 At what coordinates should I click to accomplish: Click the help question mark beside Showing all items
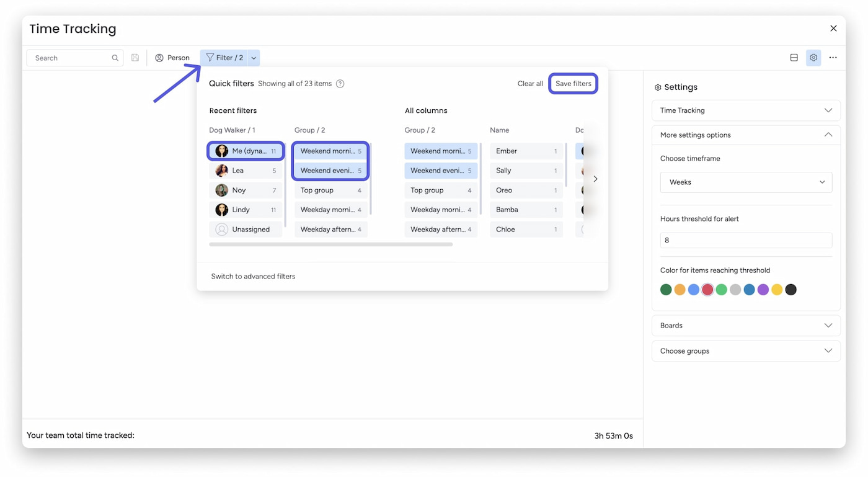(339, 83)
